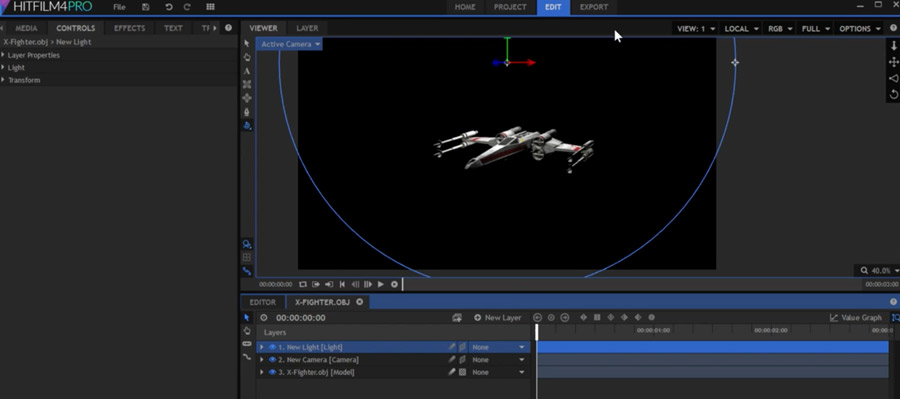Hide the New Light layer
900x399 pixels.
click(x=273, y=347)
